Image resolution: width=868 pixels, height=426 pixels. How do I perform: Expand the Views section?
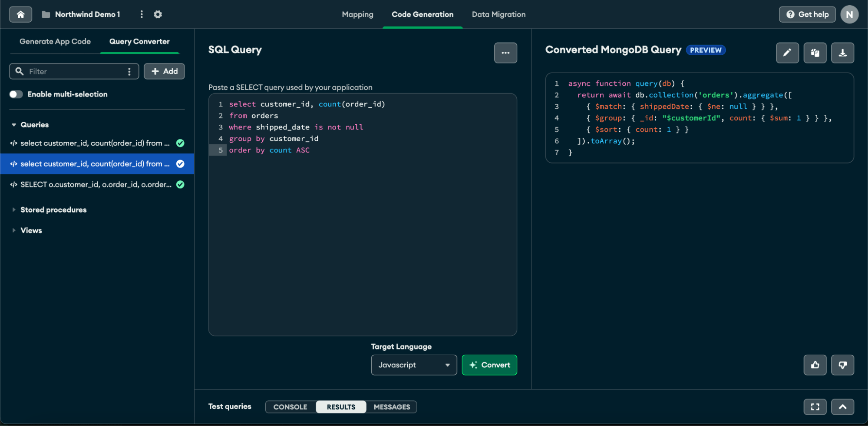(x=14, y=230)
